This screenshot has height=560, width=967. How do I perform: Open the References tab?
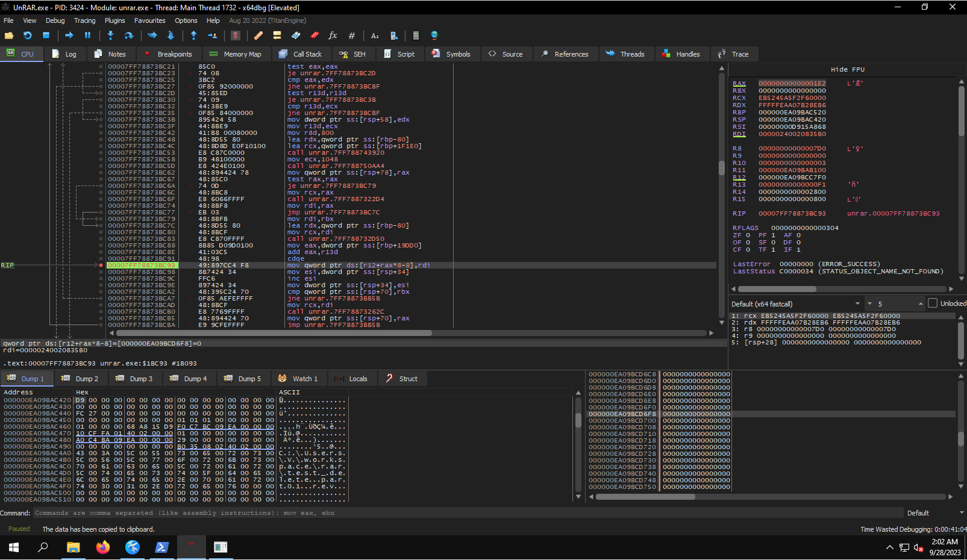565,54
